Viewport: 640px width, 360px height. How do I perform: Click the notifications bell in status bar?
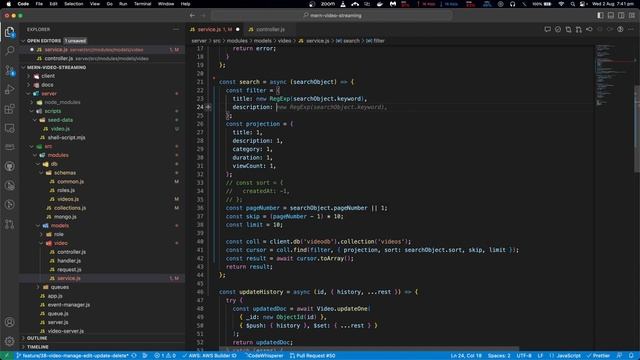pyautogui.click(x=631, y=356)
